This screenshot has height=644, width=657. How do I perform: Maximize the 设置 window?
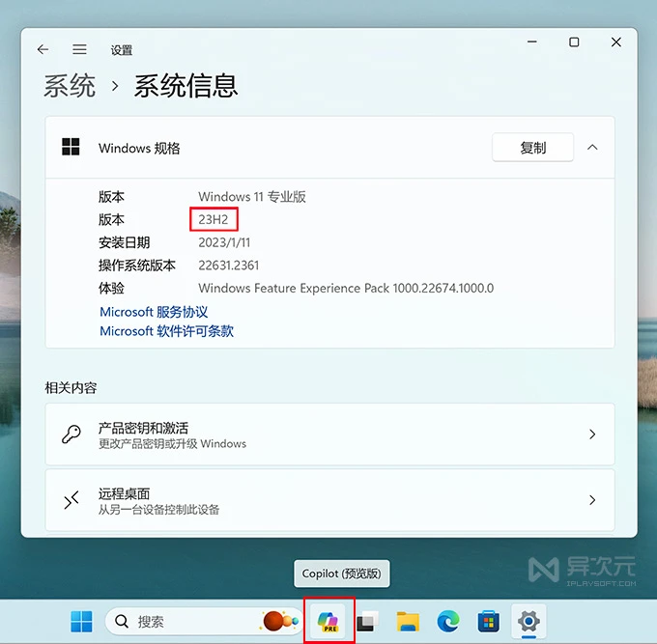coord(574,42)
